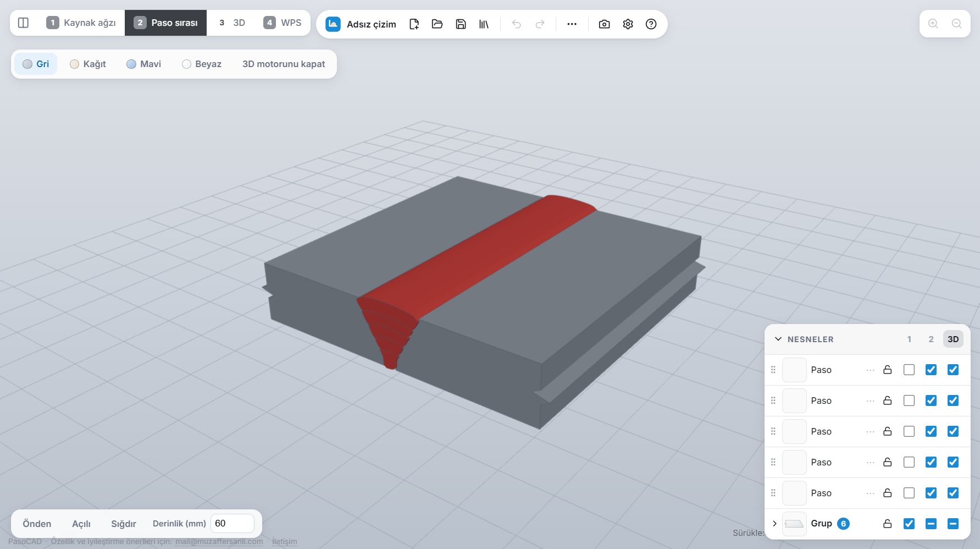
Task: Click the new drawing file icon
Action: [x=414, y=24]
